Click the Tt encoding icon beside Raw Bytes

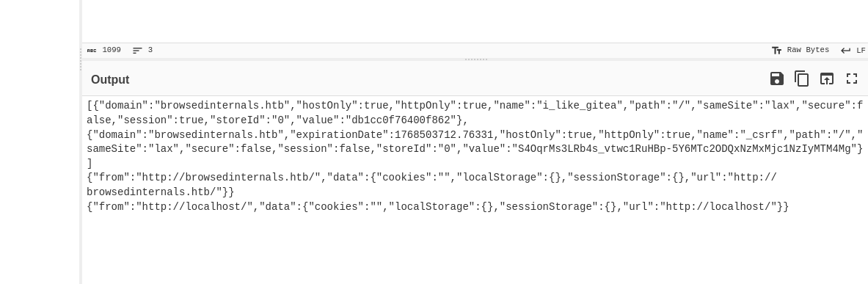point(777,51)
